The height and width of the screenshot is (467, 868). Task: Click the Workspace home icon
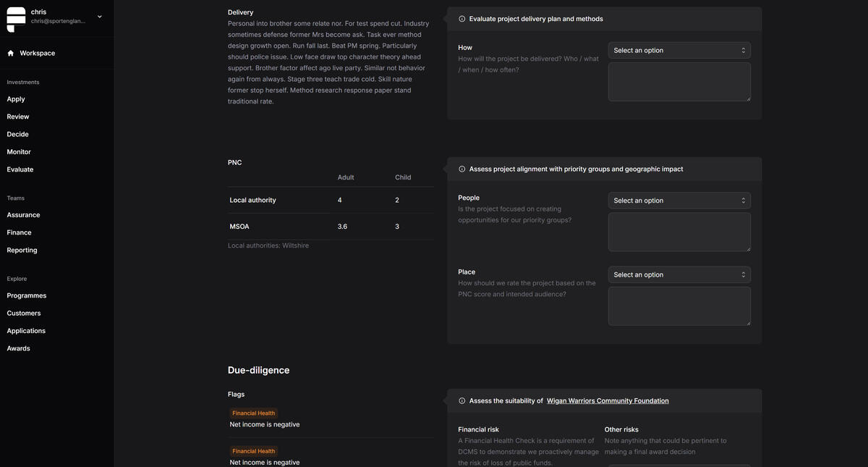pos(11,54)
